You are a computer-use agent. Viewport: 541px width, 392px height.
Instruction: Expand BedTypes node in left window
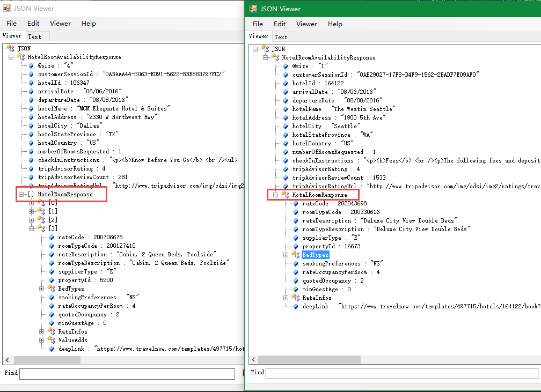[x=41, y=289]
